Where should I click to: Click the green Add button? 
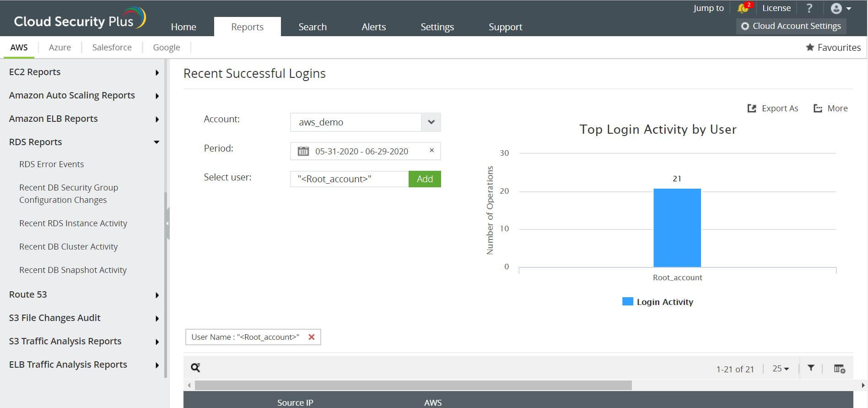(425, 179)
